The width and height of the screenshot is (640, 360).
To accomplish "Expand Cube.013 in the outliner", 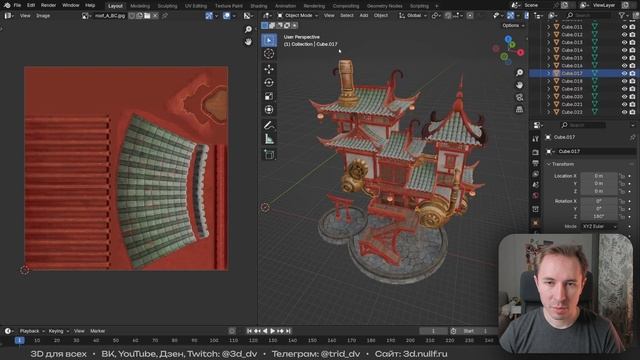I will pyautogui.click(x=549, y=42).
